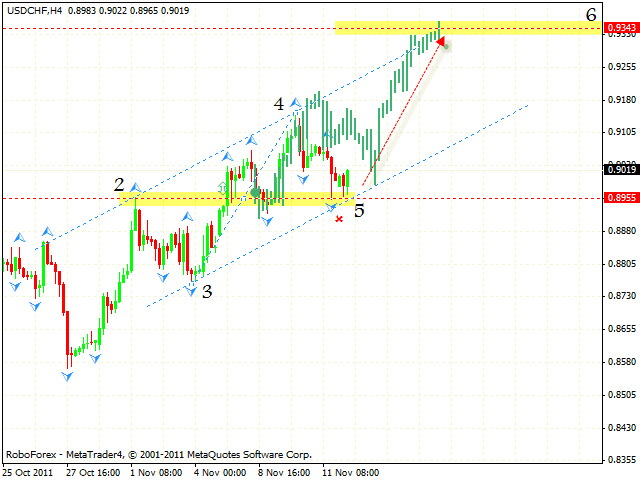
Task: Click the fractal arrow beside wave 4
Action: click(x=297, y=102)
